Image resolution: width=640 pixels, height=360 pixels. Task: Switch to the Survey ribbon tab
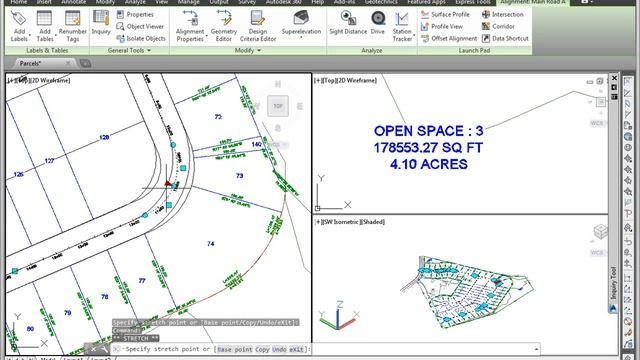[x=247, y=2]
